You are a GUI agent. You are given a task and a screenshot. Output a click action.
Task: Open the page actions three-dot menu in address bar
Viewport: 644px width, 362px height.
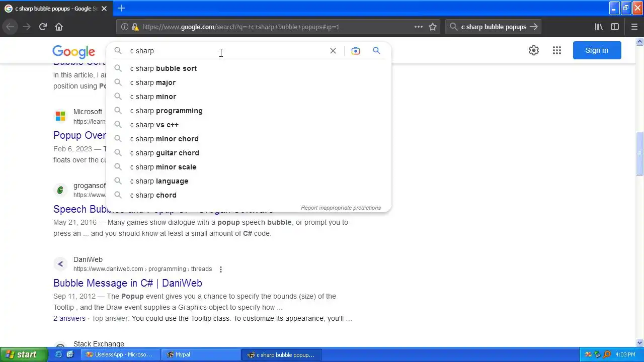click(418, 27)
